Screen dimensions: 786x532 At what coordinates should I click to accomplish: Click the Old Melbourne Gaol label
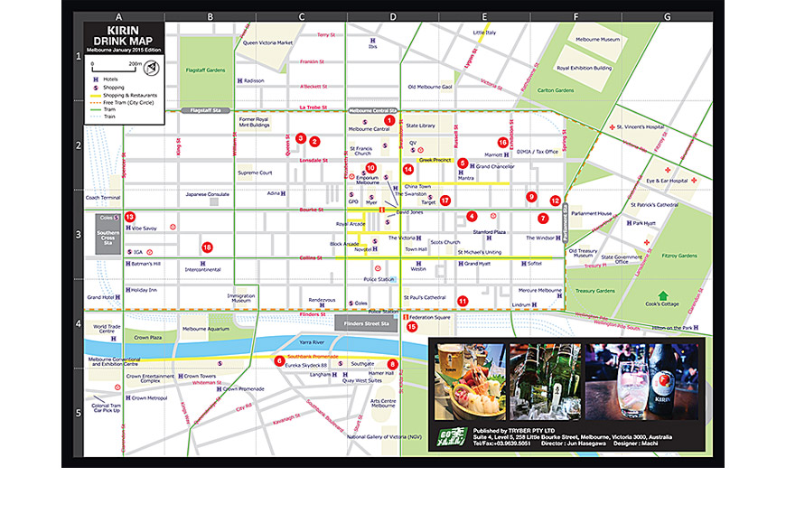(x=430, y=87)
